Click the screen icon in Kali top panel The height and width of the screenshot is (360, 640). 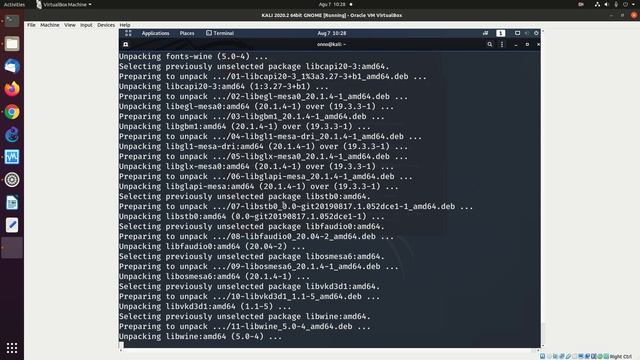click(517, 33)
